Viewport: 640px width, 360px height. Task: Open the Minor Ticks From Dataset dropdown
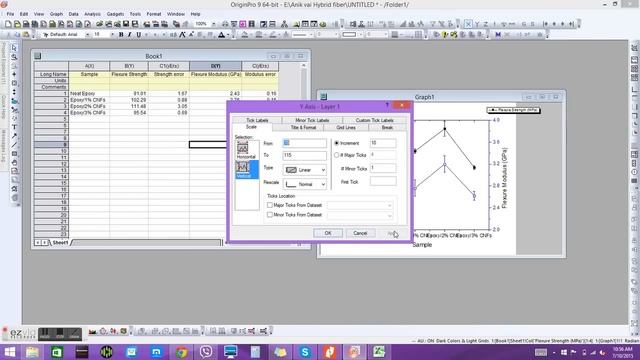point(360,215)
